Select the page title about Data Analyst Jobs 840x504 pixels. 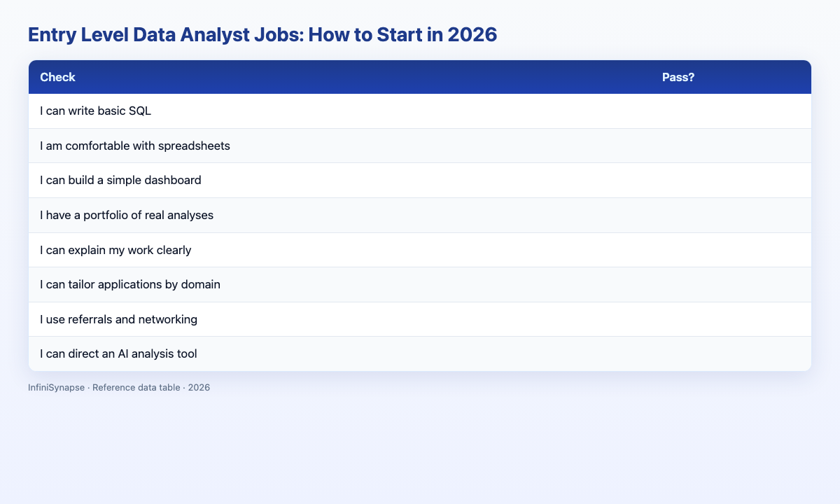point(262,36)
